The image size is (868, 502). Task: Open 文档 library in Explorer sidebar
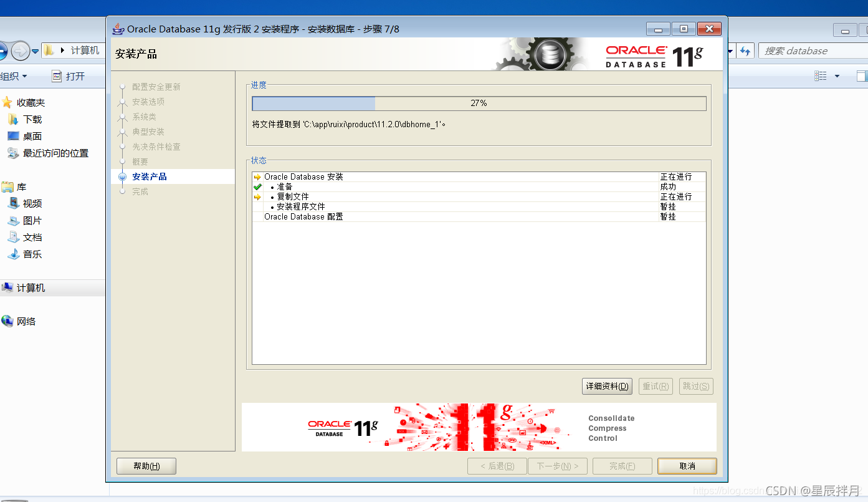click(x=32, y=238)
